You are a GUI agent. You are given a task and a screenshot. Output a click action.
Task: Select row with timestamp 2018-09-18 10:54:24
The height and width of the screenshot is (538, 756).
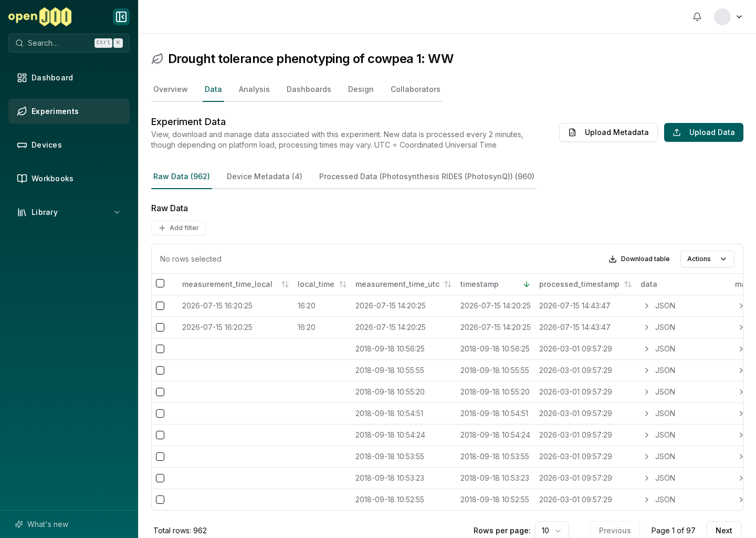click(x=160, y=435)
